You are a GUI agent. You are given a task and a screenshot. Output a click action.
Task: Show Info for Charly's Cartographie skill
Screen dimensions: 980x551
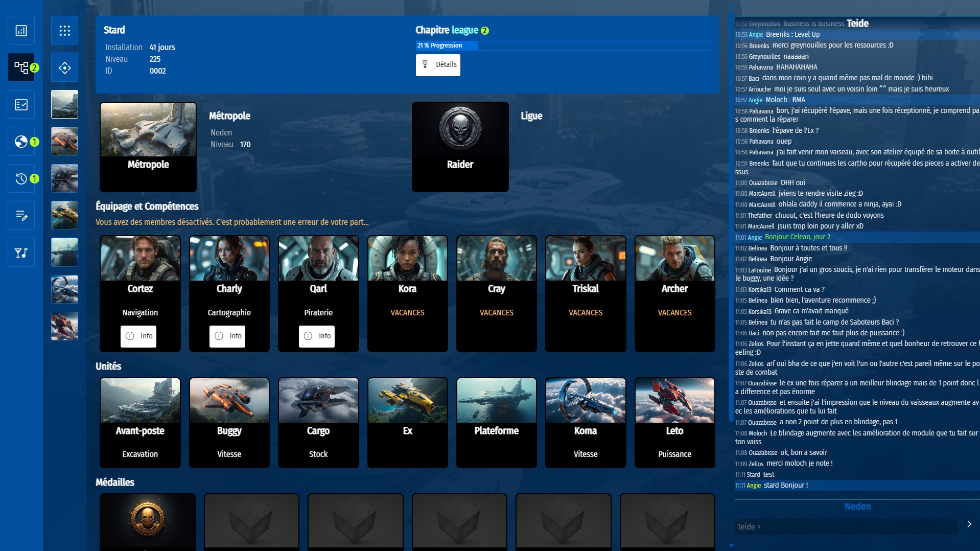(x=227, y=336)
